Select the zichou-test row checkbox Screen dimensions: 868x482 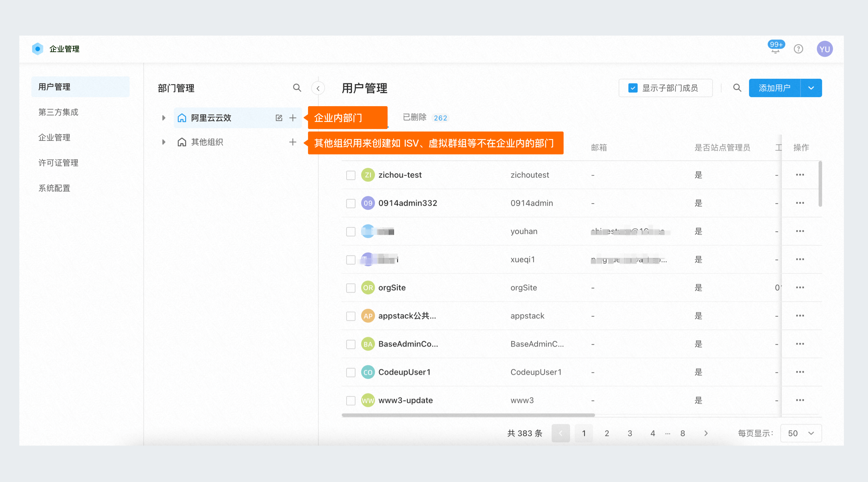point(351,175)
